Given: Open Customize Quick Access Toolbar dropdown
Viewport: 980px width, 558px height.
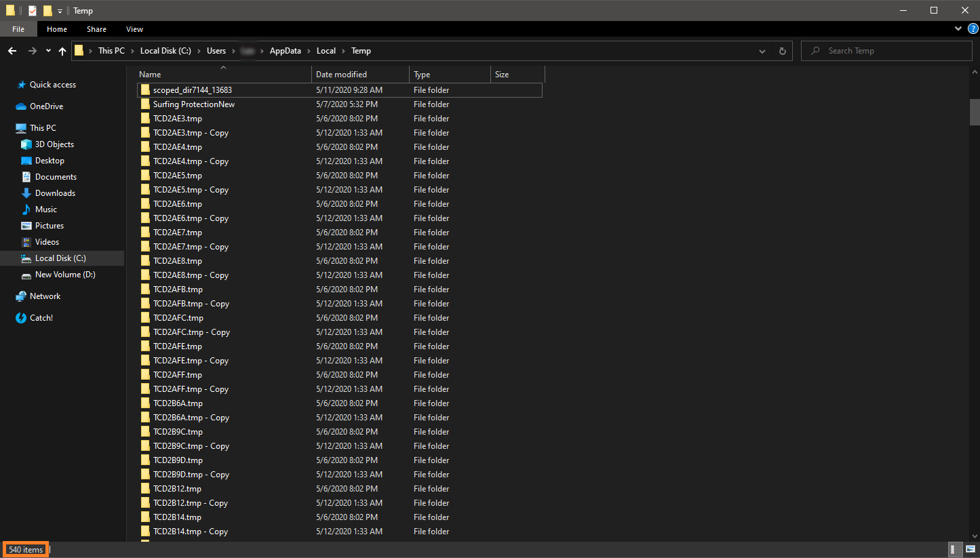Looking at the screenshot, I should [x=60, y=11].
